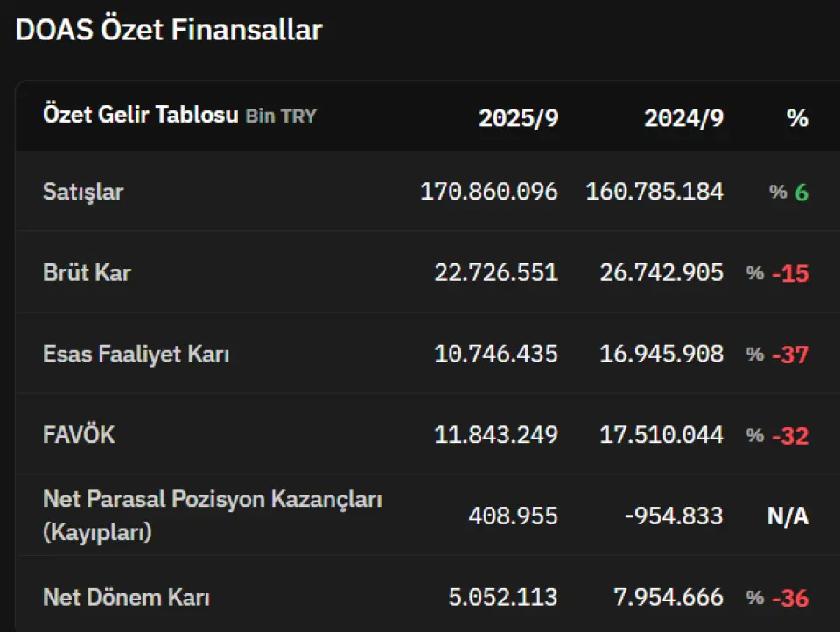
Task: Select the Net Dönem Karı row label
Action: (x=126, y=597)
